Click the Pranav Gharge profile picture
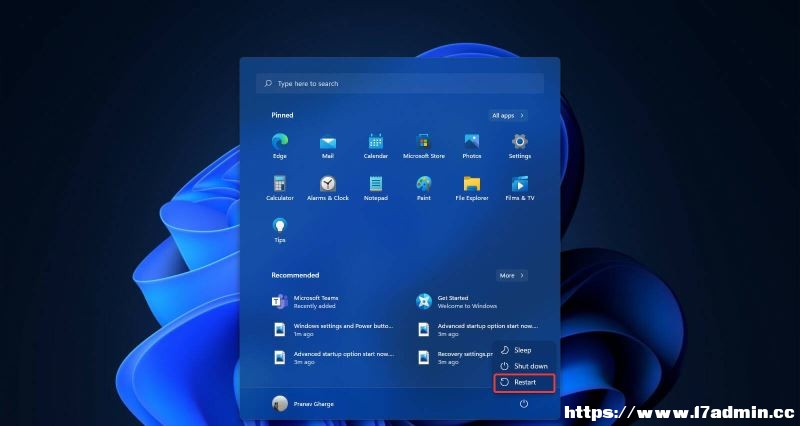The height and width of the screenshot is (426, 800). 280,404
